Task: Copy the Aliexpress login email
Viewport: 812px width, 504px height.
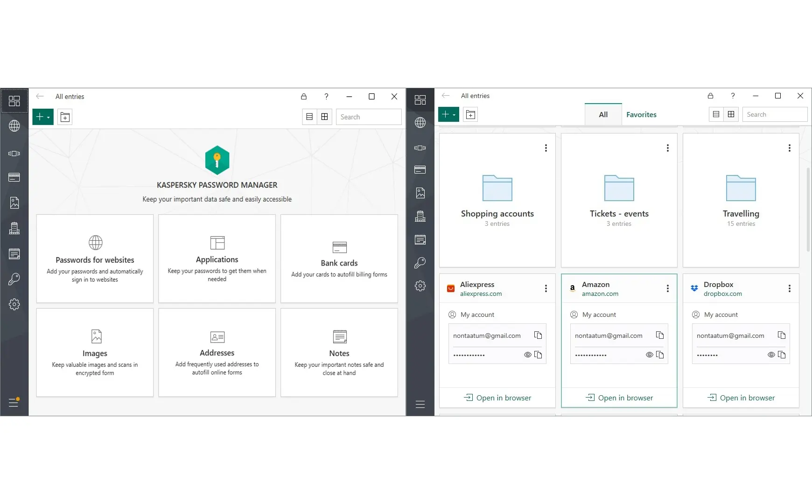Action: point(538,335)
